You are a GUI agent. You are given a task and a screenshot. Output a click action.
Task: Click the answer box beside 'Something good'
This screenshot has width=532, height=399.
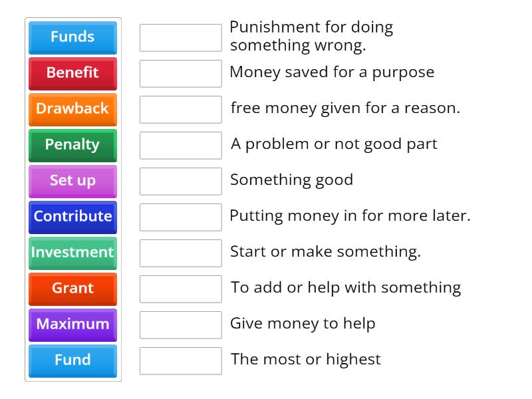pyautogui.click(x=180, y=181)
